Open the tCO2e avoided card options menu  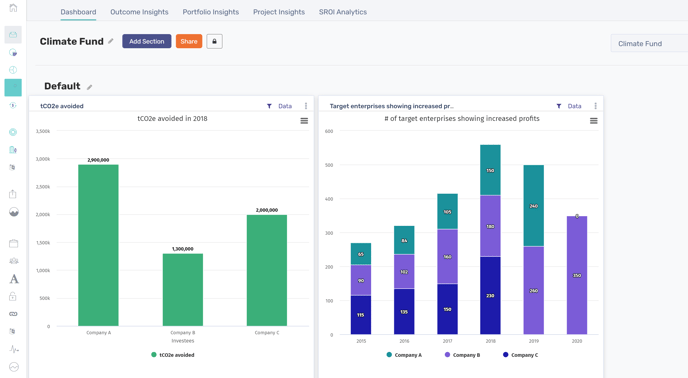tap(306, 106)
